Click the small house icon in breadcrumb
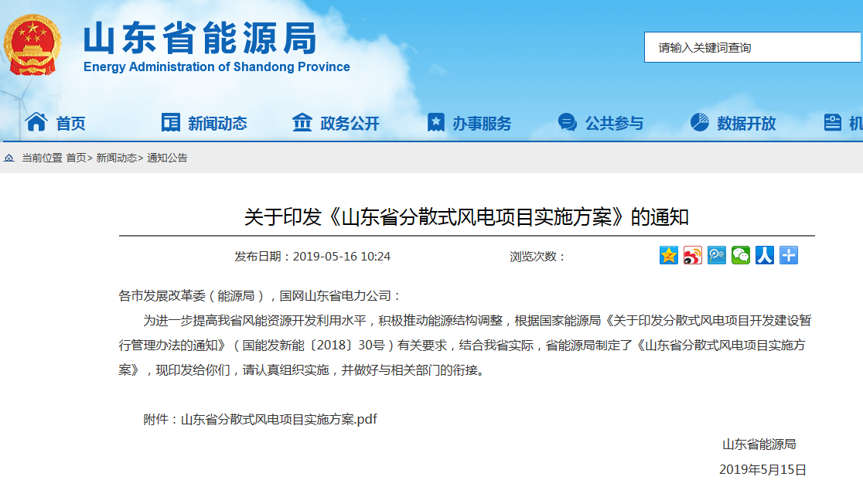 [x=9, y=158]
